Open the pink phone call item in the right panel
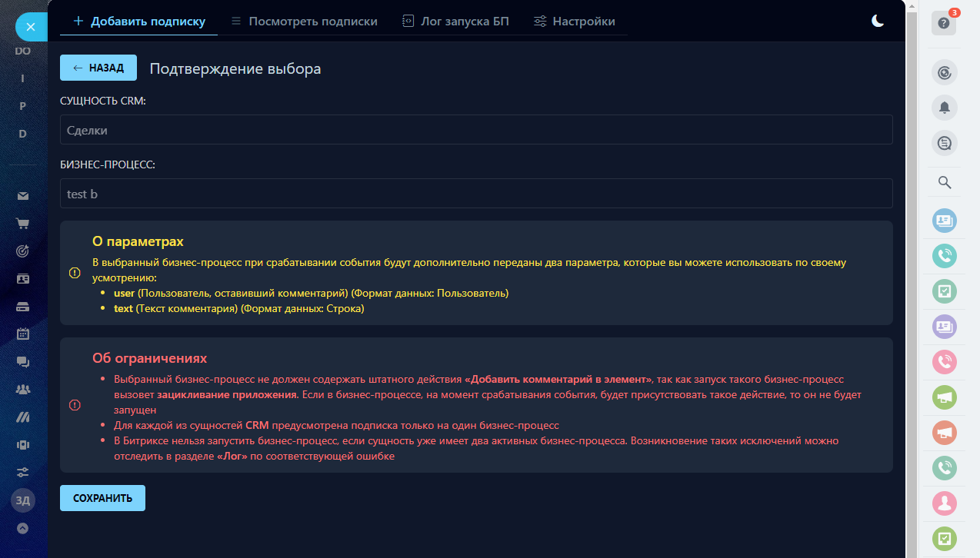The image size is (980, 558). (944, 362)
